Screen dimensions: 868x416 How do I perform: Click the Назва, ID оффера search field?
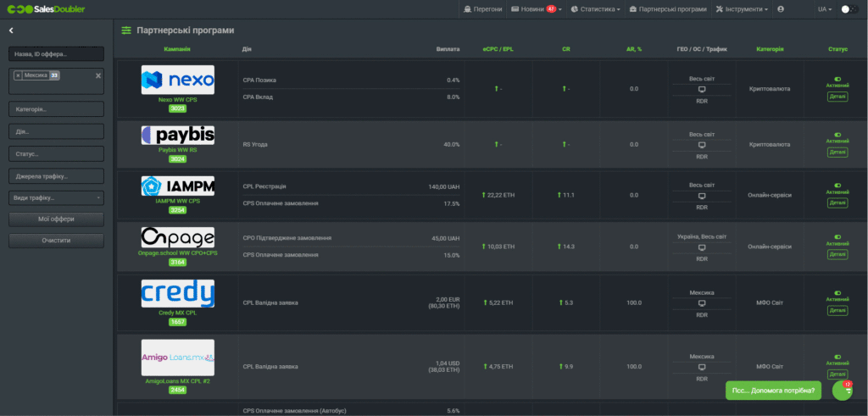click(56, 54)
